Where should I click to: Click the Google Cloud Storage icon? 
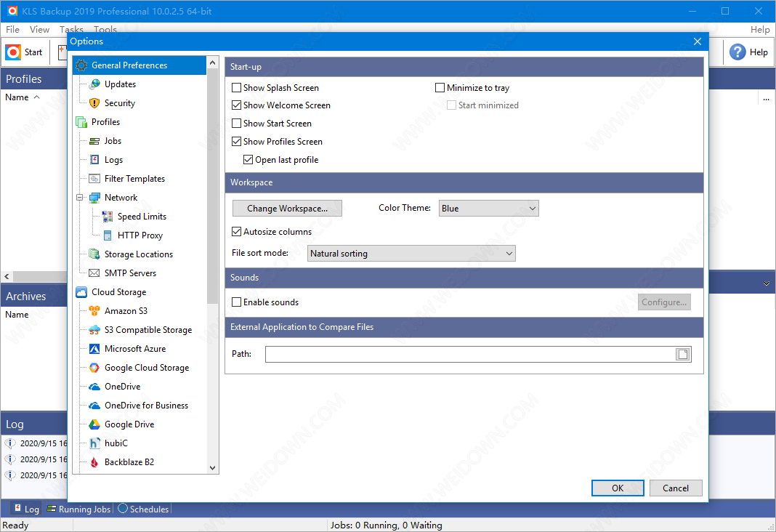coord(94,368)
